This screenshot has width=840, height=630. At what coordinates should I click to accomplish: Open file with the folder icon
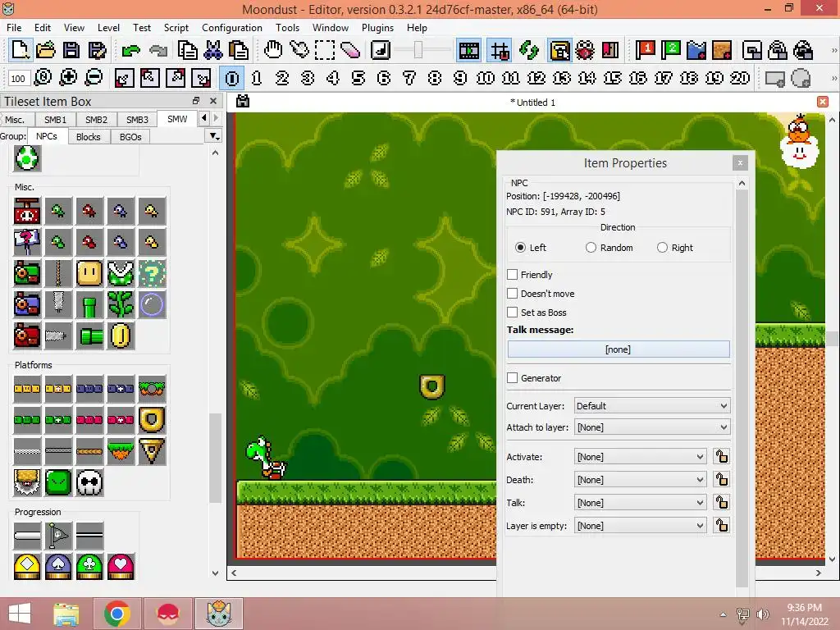46,51
